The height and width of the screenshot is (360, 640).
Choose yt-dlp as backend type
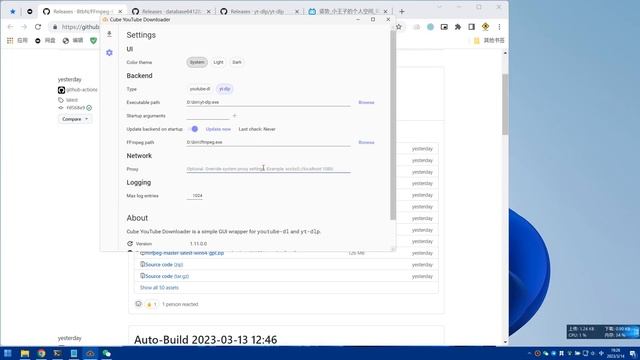click(224, 89)
